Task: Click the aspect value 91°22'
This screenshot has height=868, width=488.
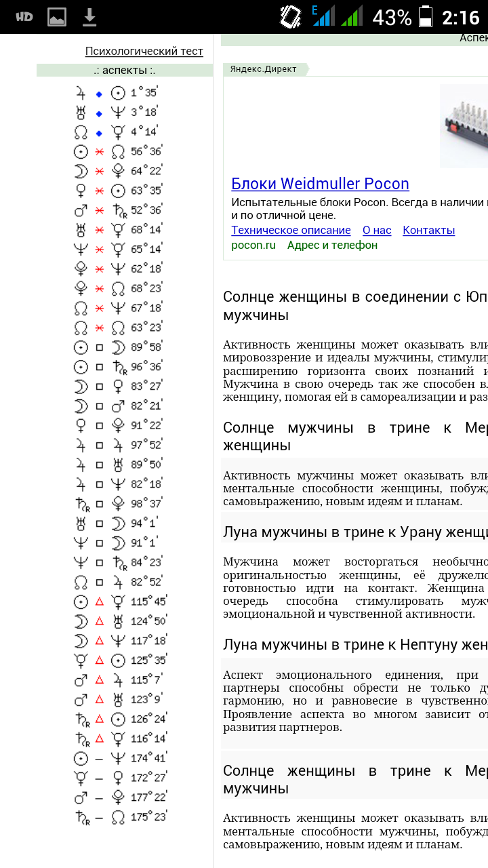Action: point(146,426)
